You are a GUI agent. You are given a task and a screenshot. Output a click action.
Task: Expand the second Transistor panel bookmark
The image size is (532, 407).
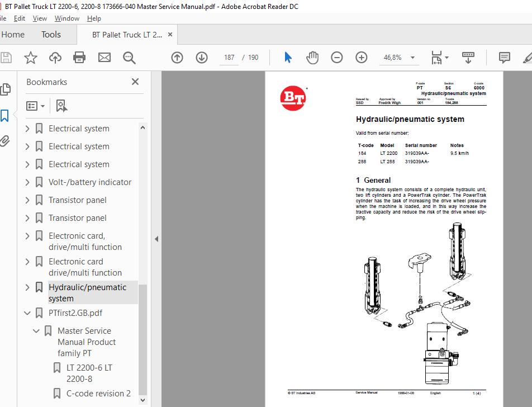point(27,218)
